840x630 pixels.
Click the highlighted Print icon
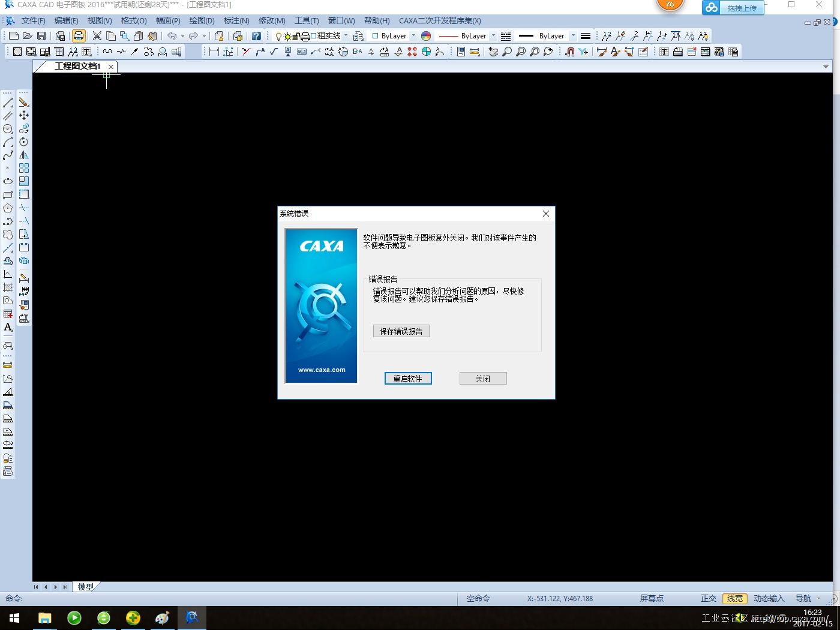[x=79, y=36]
